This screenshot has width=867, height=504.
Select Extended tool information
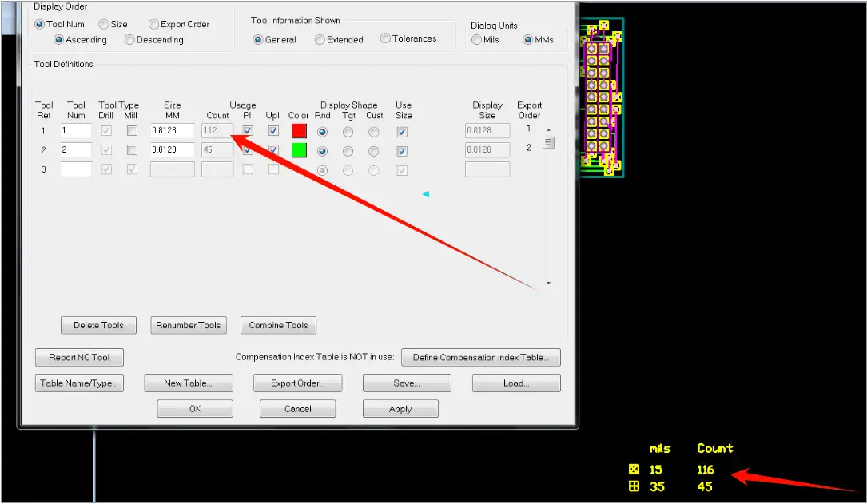click(x=320, y=39)
